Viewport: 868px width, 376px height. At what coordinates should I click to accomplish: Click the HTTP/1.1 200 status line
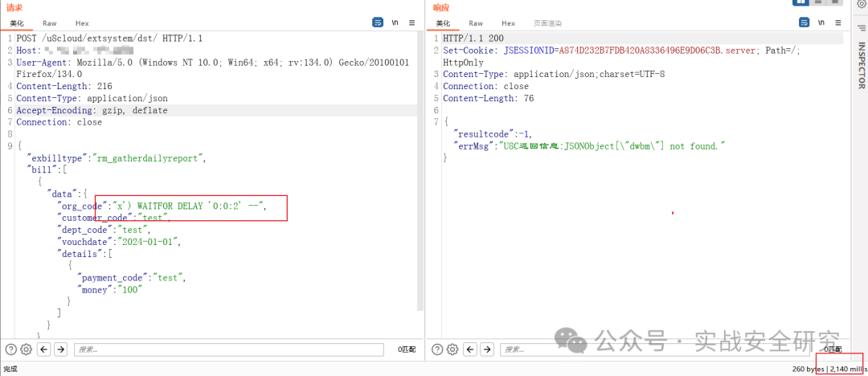coord(473,39)
